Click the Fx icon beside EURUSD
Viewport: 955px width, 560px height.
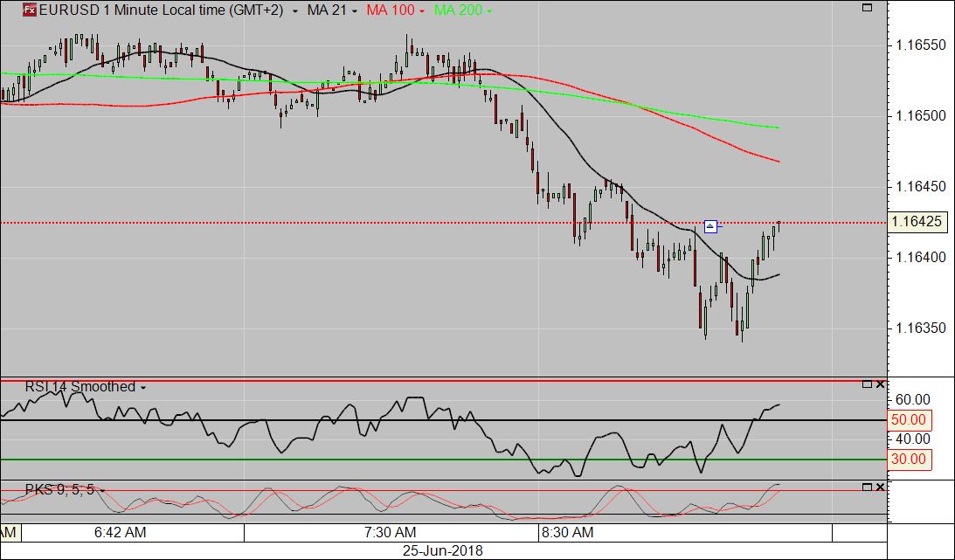point(29,10)
